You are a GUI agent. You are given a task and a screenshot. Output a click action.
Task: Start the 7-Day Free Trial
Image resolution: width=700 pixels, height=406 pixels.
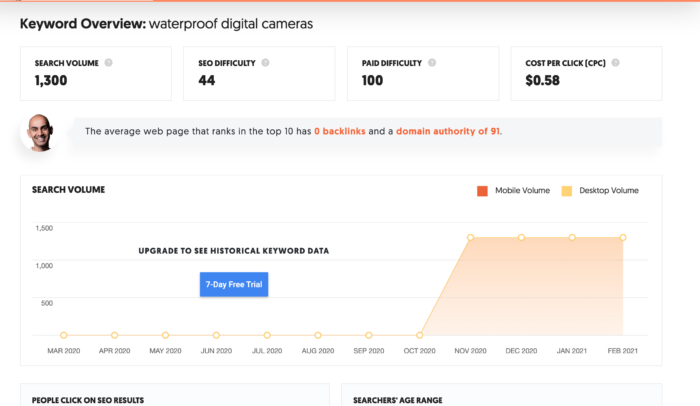(234, 284)
